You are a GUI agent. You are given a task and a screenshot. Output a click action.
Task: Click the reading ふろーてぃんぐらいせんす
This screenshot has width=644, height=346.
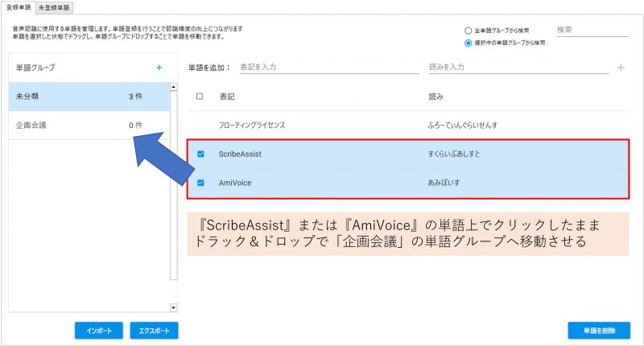(462, 126)
